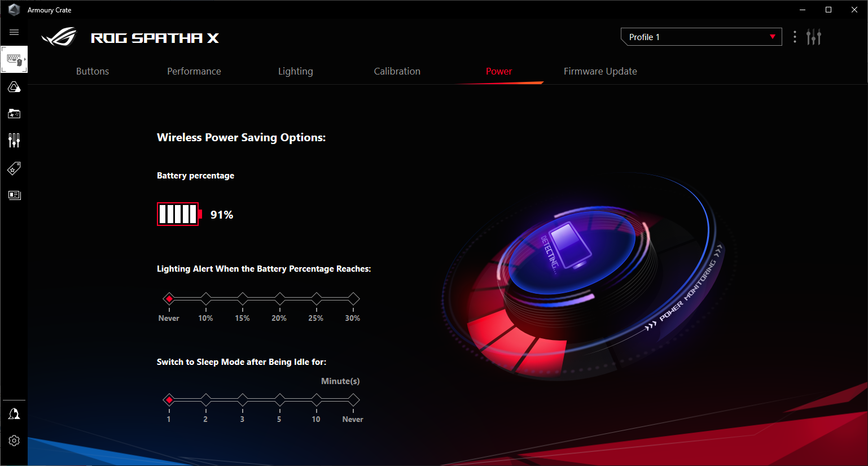Set sleep mode idle time to 5 minutes

pos(279,399)
